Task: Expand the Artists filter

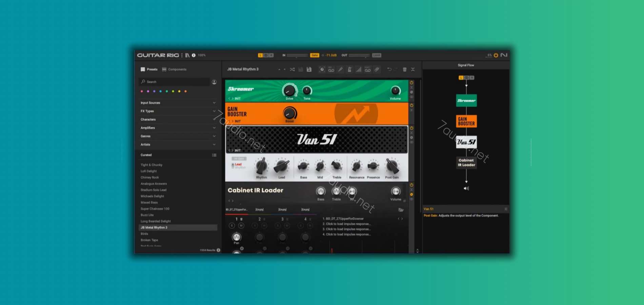Action: [178, 145]
